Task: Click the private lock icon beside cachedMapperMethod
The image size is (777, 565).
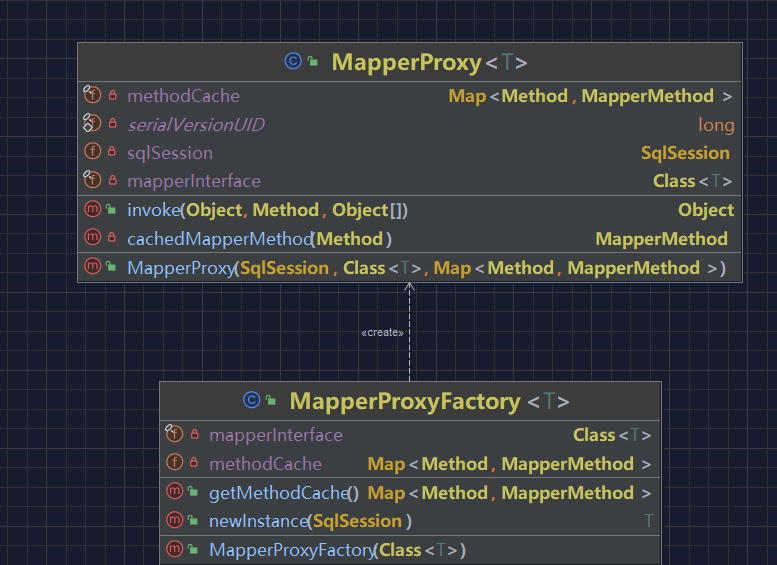Action: pyautogui.click(x=112, y=238)
